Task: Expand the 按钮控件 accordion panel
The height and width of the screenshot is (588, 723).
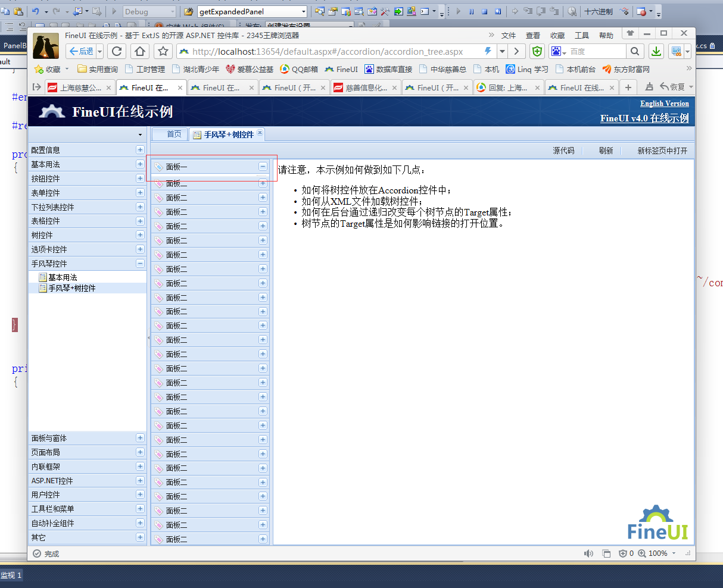Action: point(140,179)
